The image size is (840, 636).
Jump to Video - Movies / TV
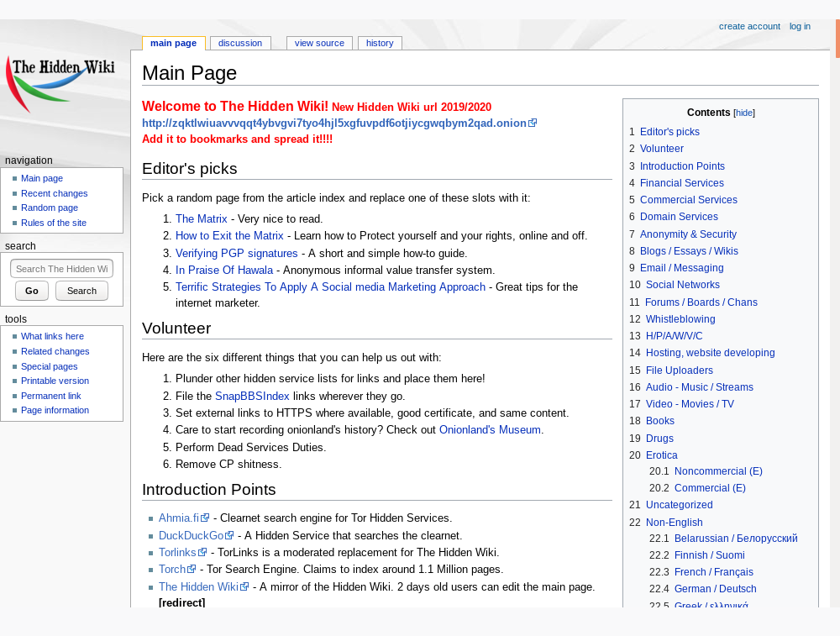click(x=690, y=403)
